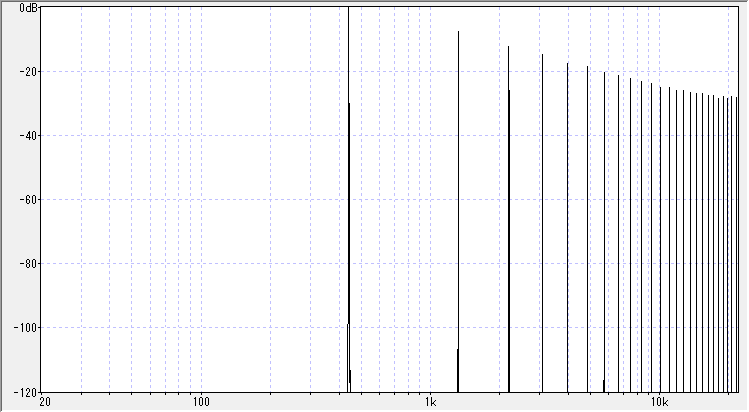Click the 100 Hz frequency axis label

tap(201, 402)
